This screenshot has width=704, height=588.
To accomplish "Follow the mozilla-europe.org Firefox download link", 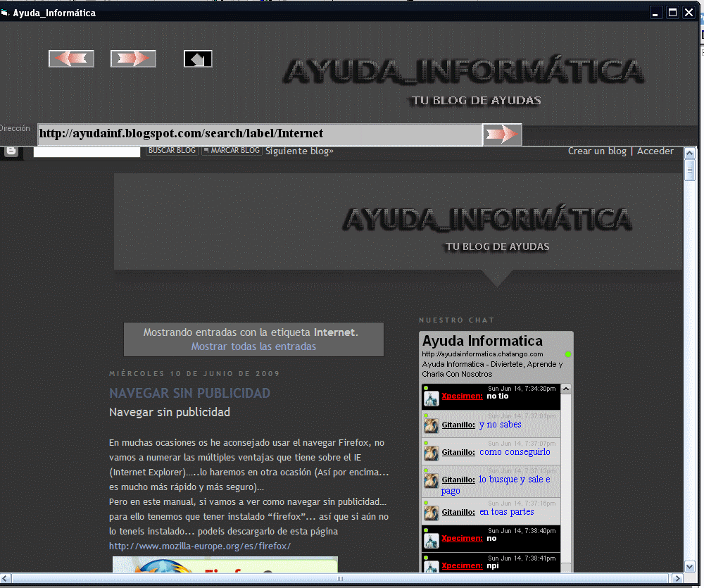I will coord(201,546).
